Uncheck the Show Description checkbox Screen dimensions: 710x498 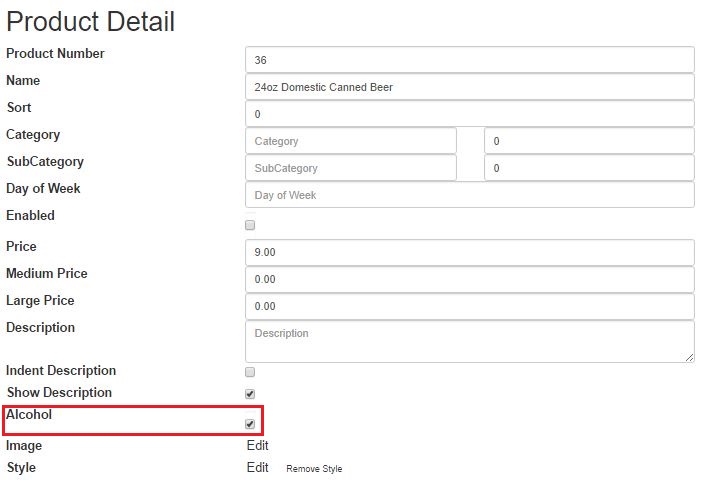tap(250, 394)
